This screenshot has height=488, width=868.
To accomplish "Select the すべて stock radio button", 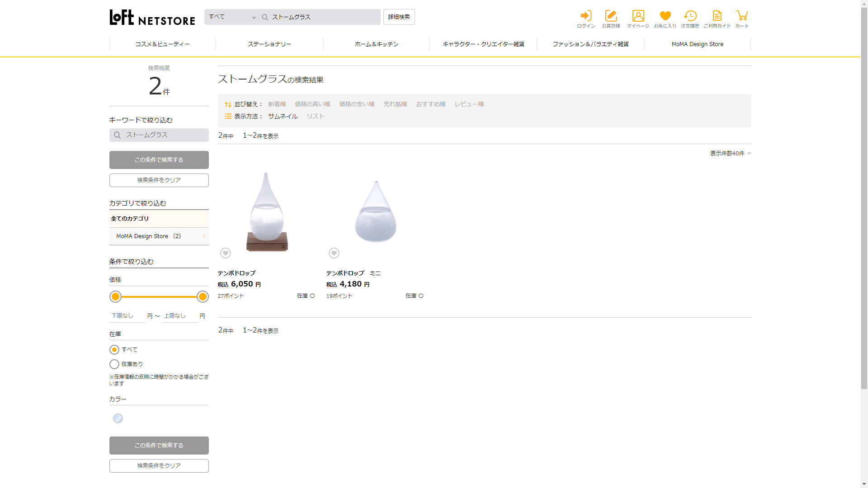I will pos(114,350).
